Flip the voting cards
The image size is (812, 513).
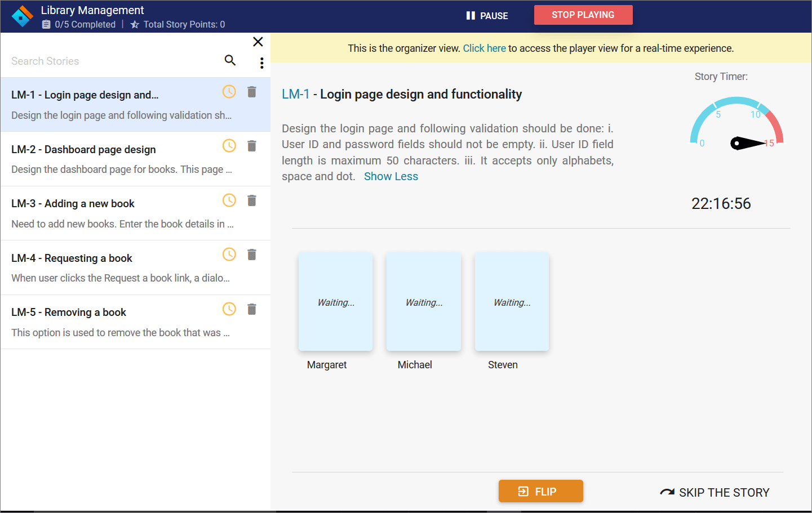coord(540,490)
